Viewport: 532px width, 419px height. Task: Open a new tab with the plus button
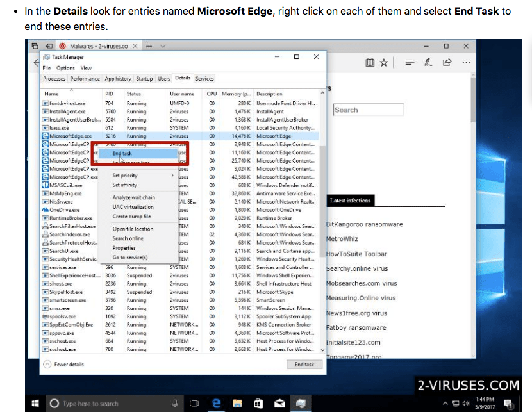(149, 45)
